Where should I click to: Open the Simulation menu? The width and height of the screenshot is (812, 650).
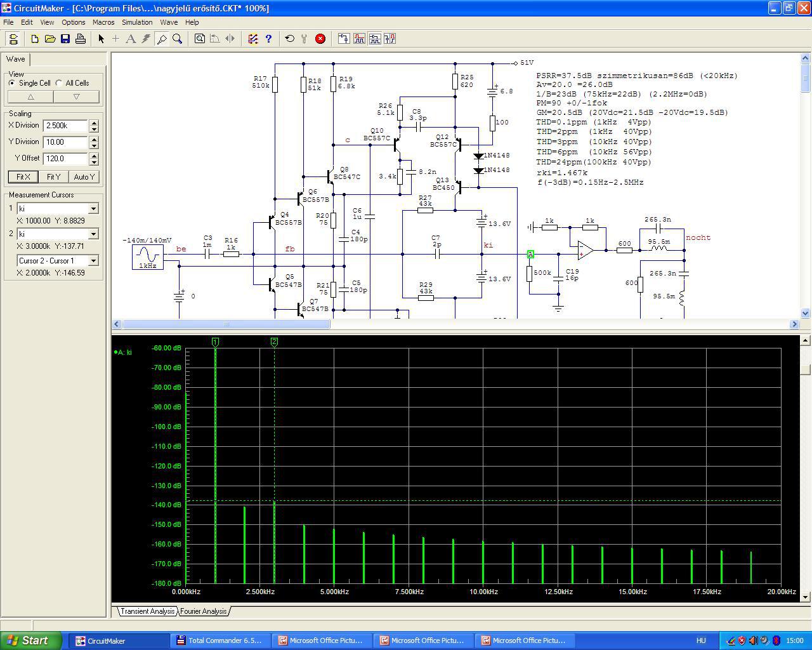click(x=137, y=22)
